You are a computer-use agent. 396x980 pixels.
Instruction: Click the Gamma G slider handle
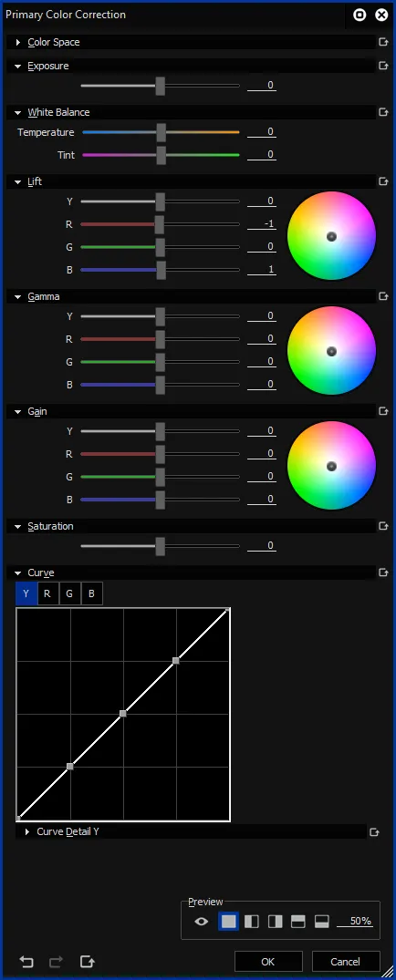click(x=161, y=362)
